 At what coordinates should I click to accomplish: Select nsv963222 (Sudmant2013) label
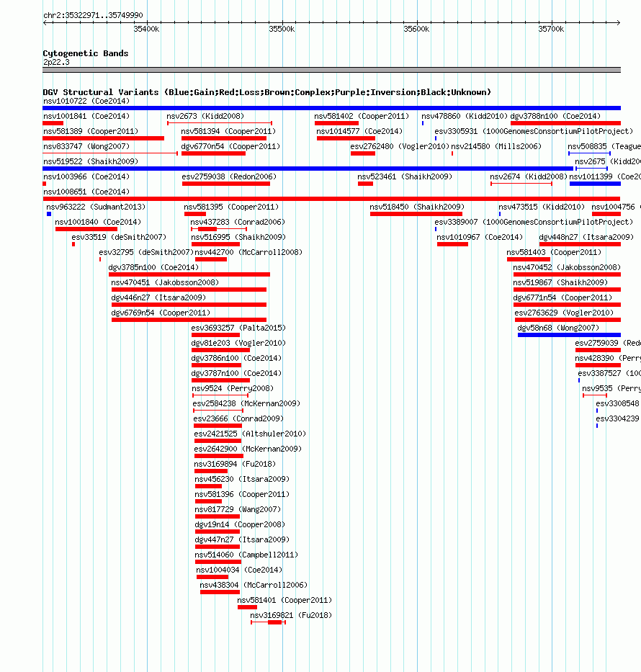coord(96,207)
